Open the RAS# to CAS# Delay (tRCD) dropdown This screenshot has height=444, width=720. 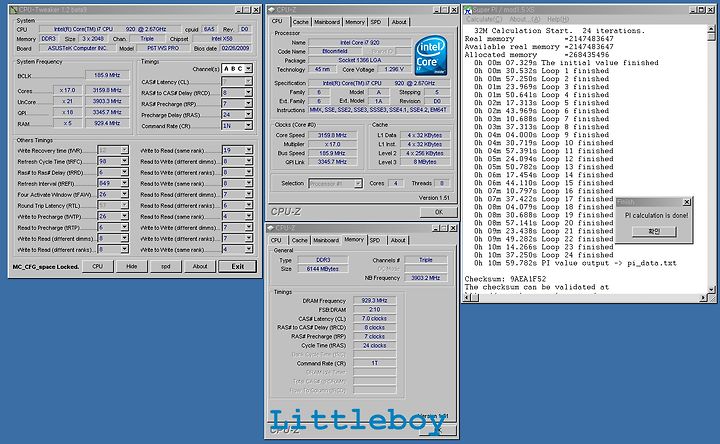(248, 92)
